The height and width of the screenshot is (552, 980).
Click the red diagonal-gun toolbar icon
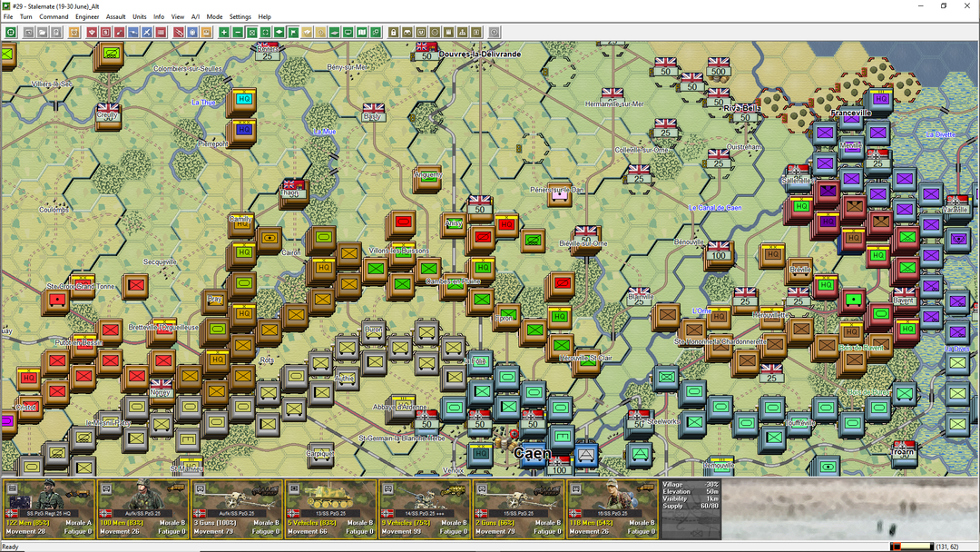120,32
